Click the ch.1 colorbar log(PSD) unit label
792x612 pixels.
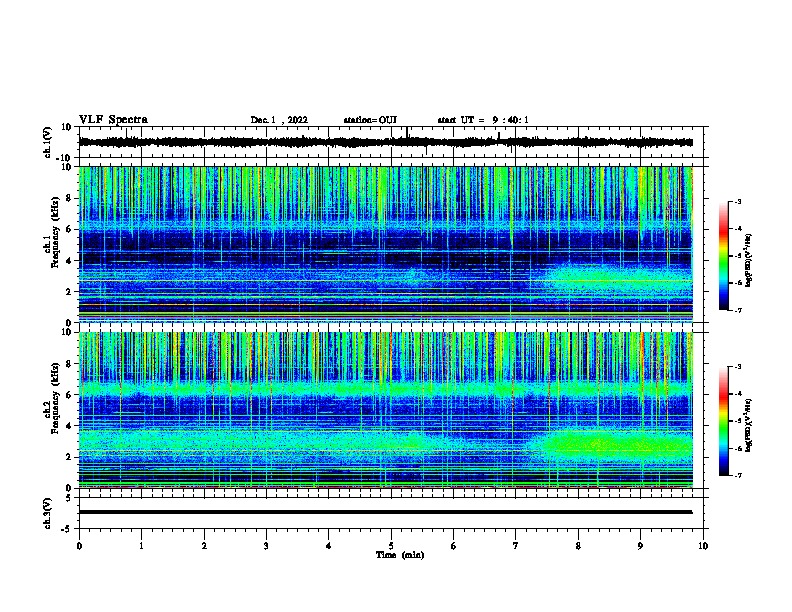[x=748, y=260]
